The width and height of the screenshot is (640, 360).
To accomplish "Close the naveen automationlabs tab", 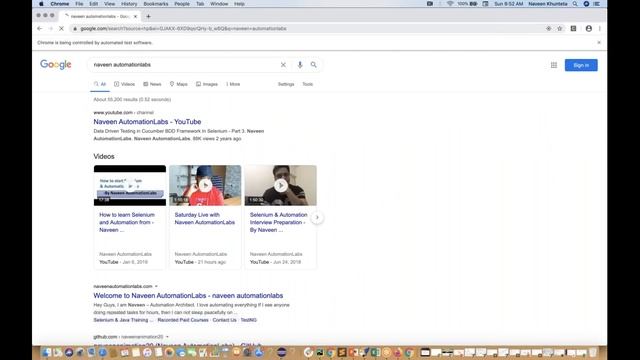I will 135,16.
